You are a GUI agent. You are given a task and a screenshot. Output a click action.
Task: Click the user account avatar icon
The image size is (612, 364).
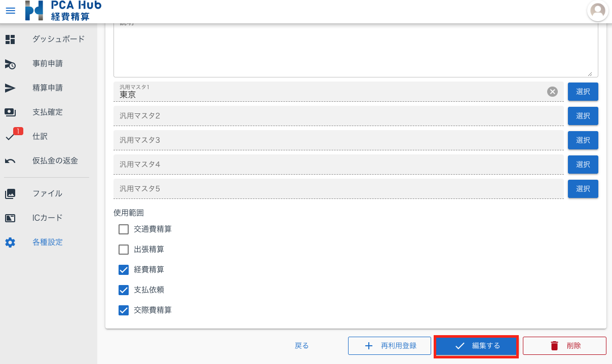598,11
